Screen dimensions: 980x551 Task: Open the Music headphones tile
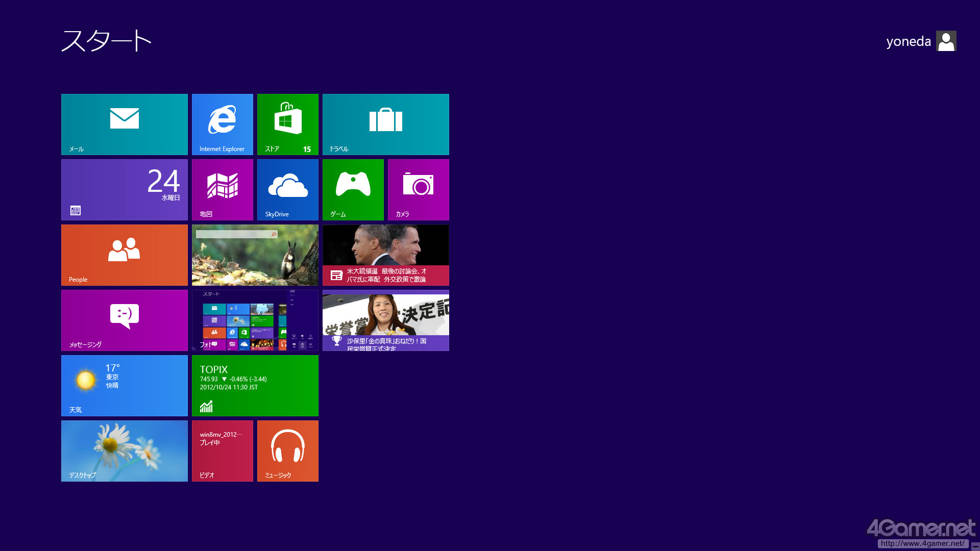(x=287, y=450)
